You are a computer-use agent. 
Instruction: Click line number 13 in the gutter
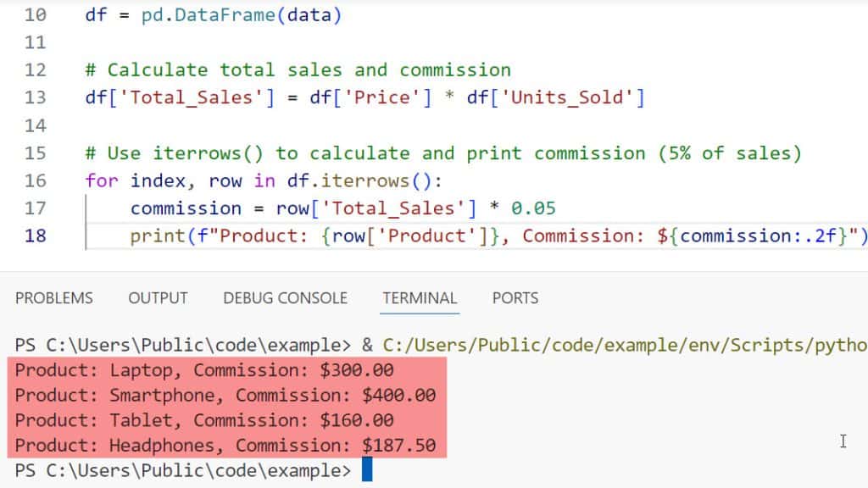pyautogui.click(x=36, y=98)
